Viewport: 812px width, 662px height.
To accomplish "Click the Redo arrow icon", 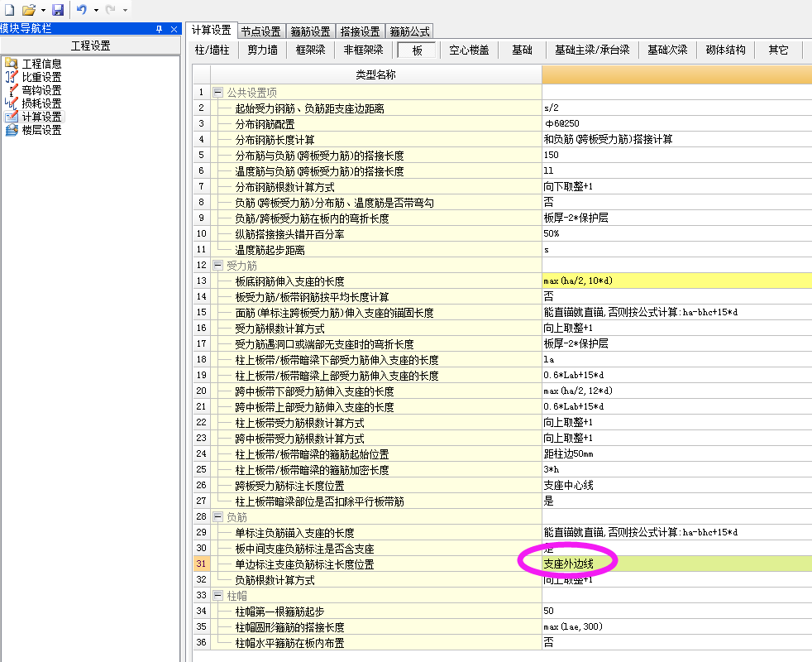I will pyautogui.click(x=110, y=9).
